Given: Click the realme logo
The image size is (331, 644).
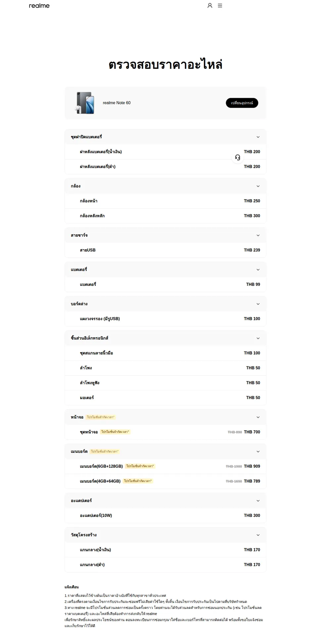Looking at the screenshot, I should pos(39,6).
